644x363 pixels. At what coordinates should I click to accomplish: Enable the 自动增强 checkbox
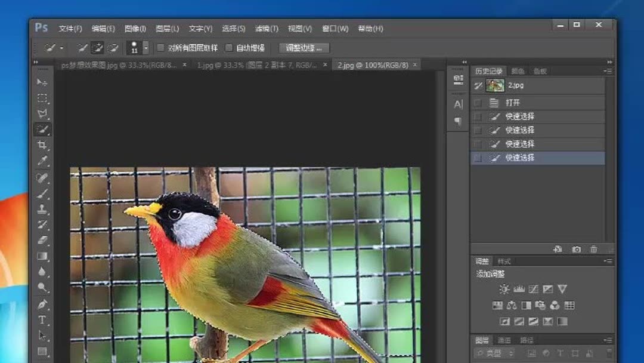click(x=229, y=48)
